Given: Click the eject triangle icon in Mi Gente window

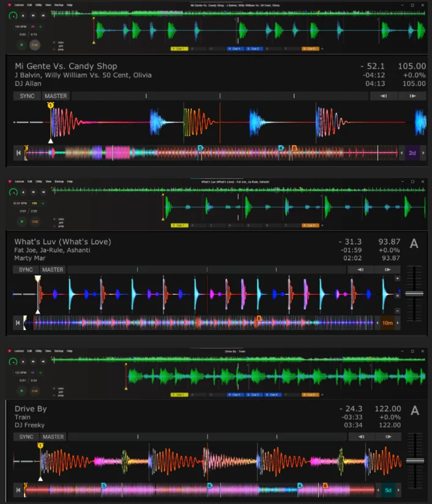Looking at the screenshot, I should [23, 15].
